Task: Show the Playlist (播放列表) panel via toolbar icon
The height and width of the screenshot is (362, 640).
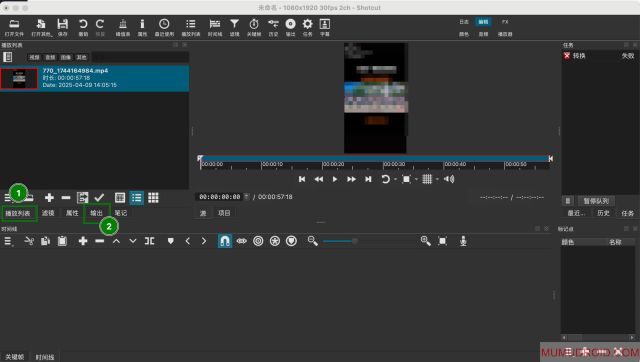Action: tap(191, 24)
